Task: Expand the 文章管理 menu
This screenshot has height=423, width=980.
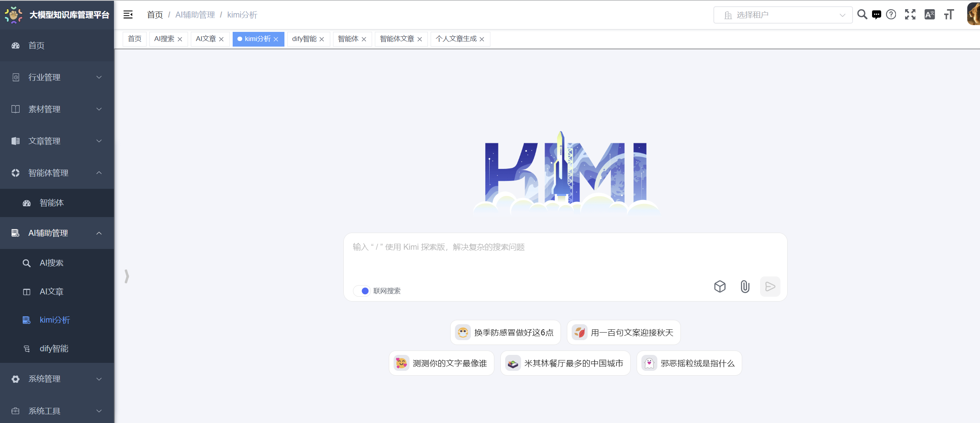Action: click(57, 141)
